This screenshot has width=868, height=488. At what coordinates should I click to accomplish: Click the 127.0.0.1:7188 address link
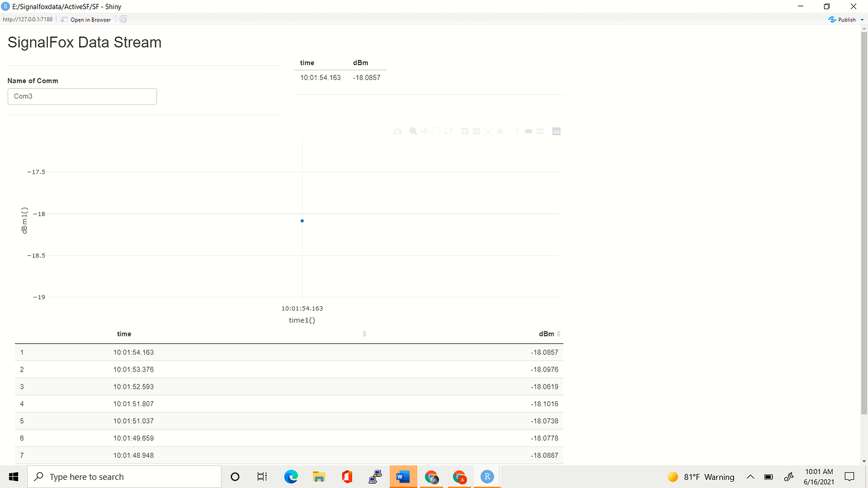pos(28,19)
